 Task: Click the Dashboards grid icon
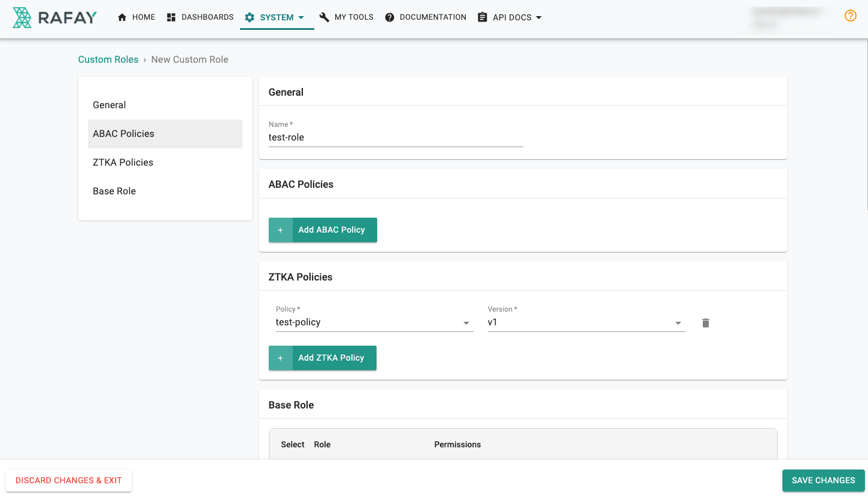[171, 17]
